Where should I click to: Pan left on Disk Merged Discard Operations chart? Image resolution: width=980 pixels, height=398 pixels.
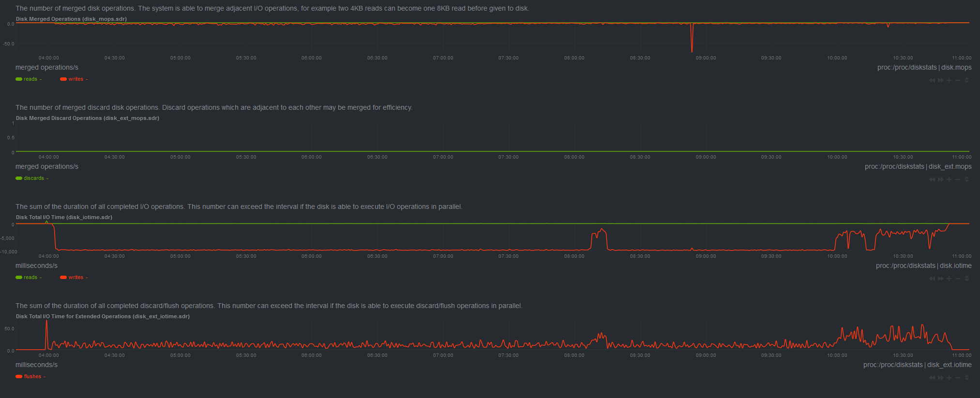pyautogui.click(x=932, y=179)
